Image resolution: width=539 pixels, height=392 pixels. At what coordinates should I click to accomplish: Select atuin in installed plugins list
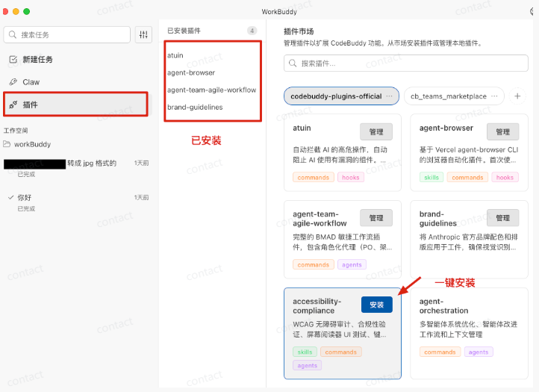pos(175,55)
